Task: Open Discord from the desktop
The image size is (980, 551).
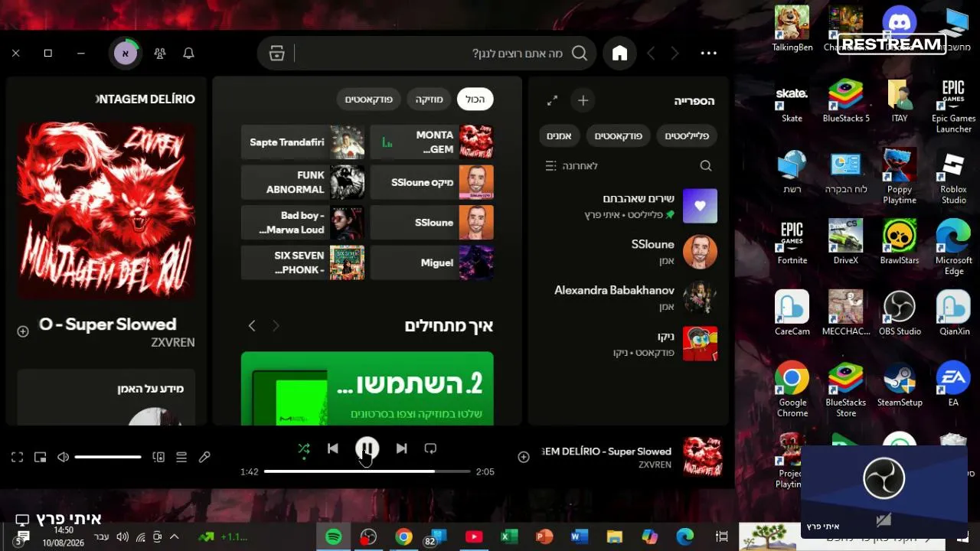Action: point(900,28)
